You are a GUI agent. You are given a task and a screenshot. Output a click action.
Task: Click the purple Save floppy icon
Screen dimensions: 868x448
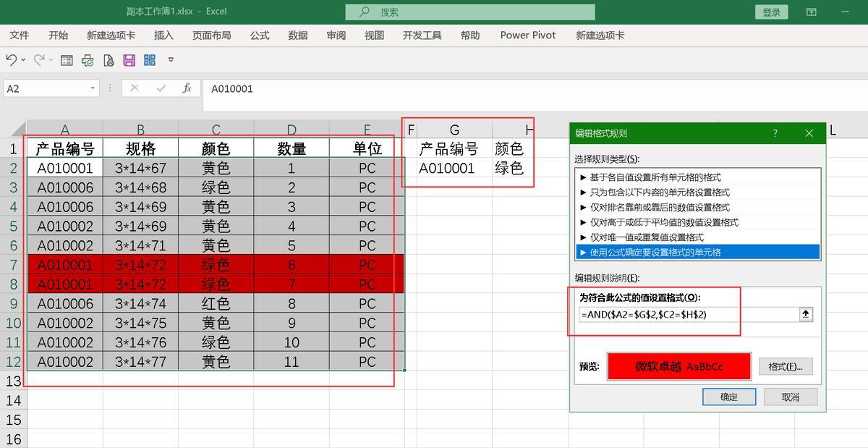pyautogui.click(x=129, y=60)
